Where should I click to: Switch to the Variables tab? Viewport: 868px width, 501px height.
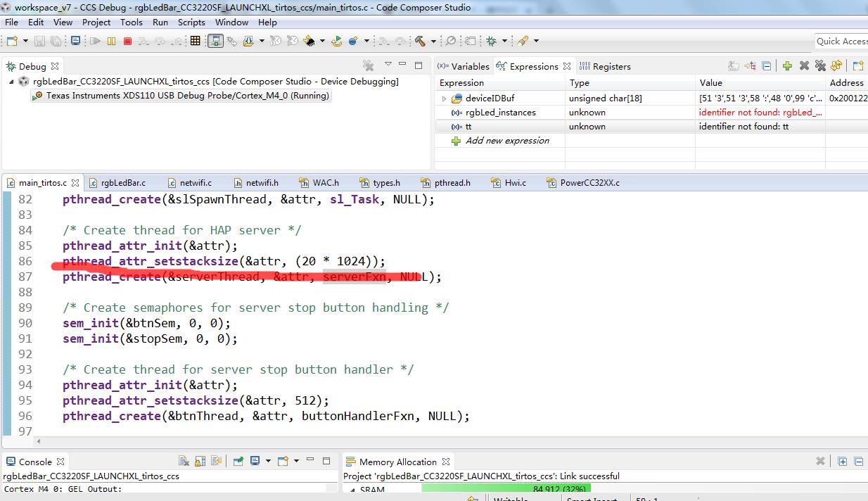(463, 66)
